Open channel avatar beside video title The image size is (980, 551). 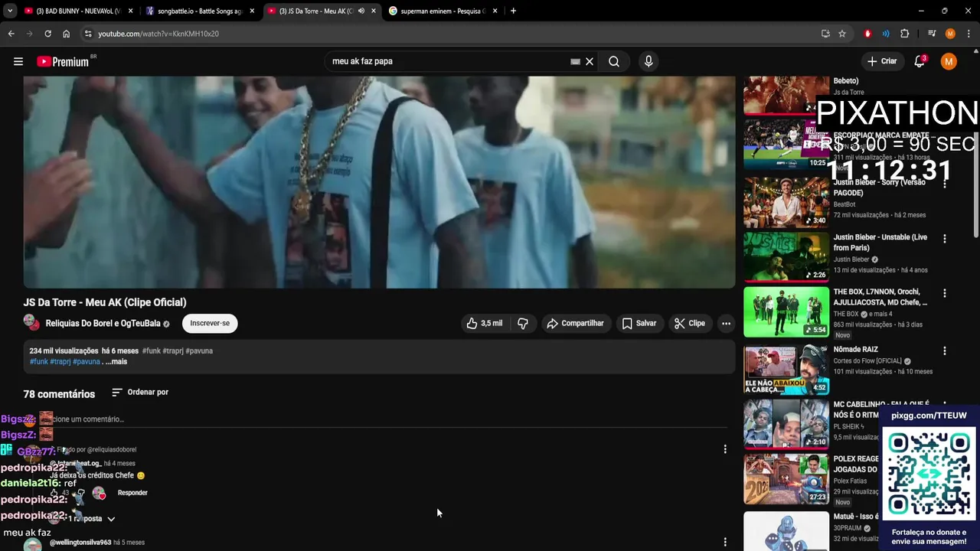[31, 322]
